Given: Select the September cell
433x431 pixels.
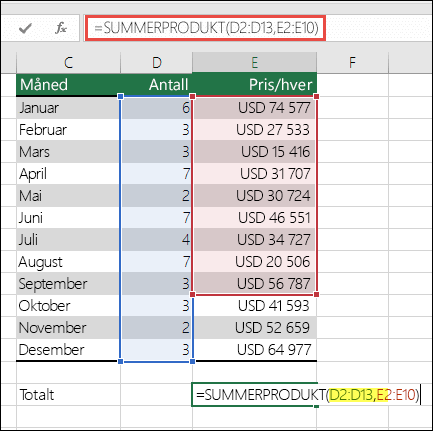Looking at the screenshot, I should pyautogui.click(x=68, y=284).
